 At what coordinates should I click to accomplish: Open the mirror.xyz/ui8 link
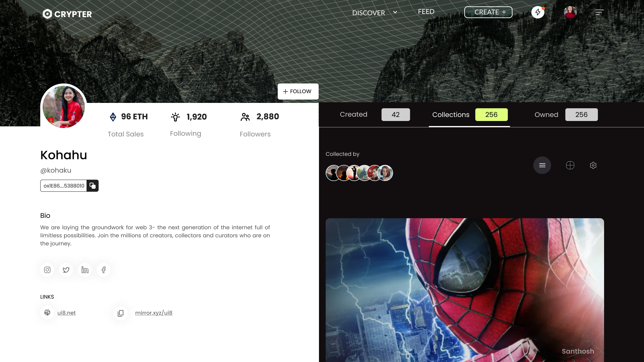[154, 313]
